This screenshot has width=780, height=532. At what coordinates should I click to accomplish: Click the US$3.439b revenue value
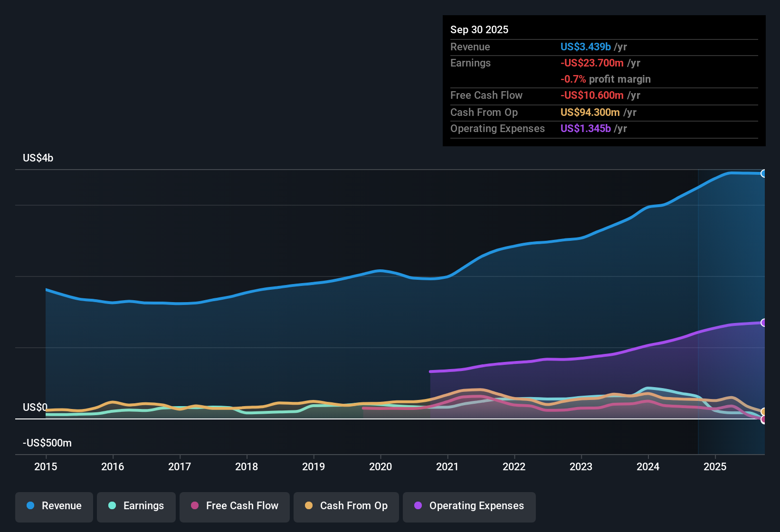(585, 47)
